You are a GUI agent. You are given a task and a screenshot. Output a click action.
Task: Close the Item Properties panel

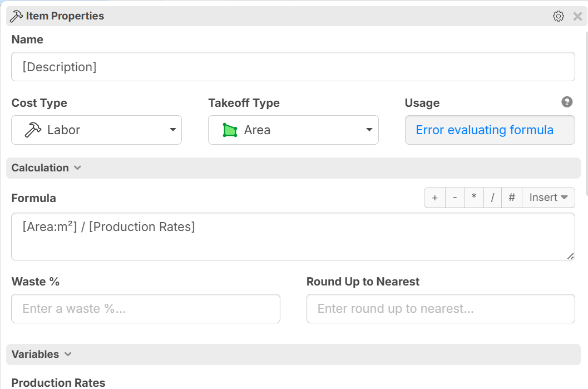(577, 16)
